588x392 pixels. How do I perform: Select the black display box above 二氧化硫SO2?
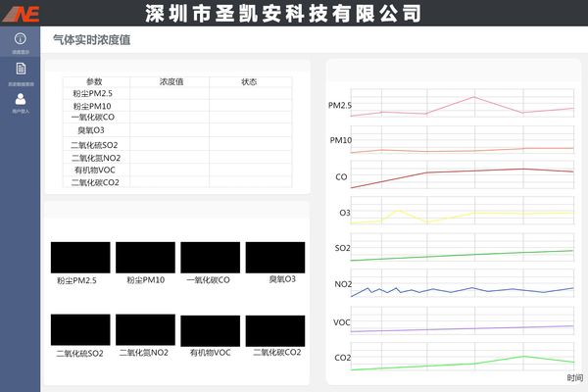[x=80, y=330]
